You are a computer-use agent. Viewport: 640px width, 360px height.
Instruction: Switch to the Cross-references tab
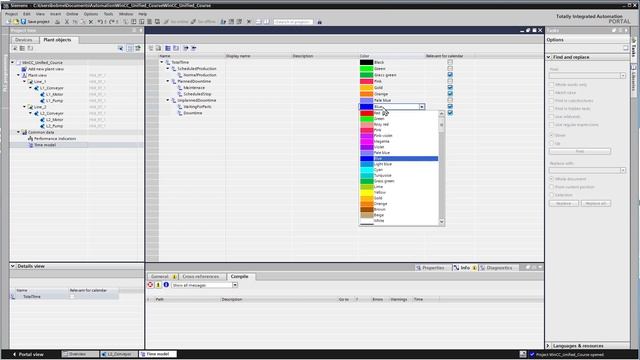201,276
